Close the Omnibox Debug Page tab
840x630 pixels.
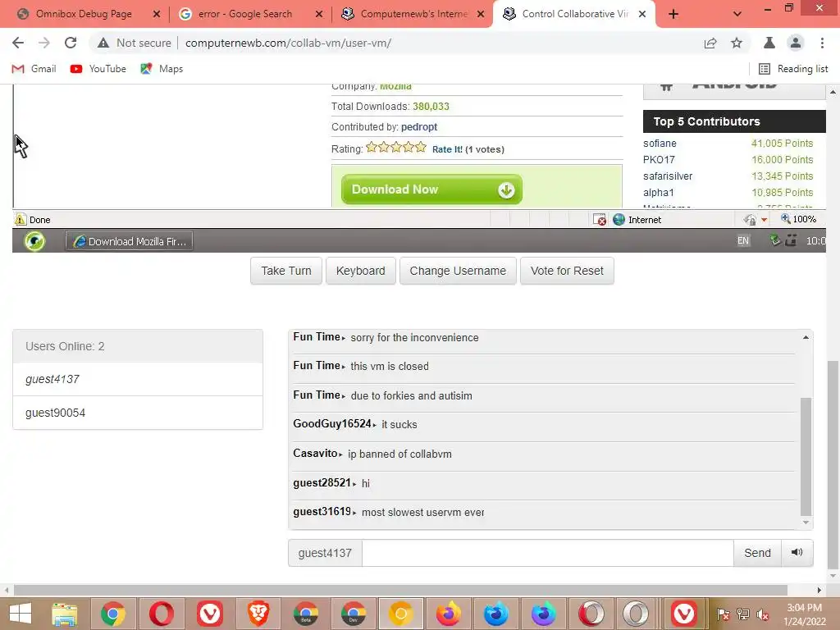coord(157,14)
